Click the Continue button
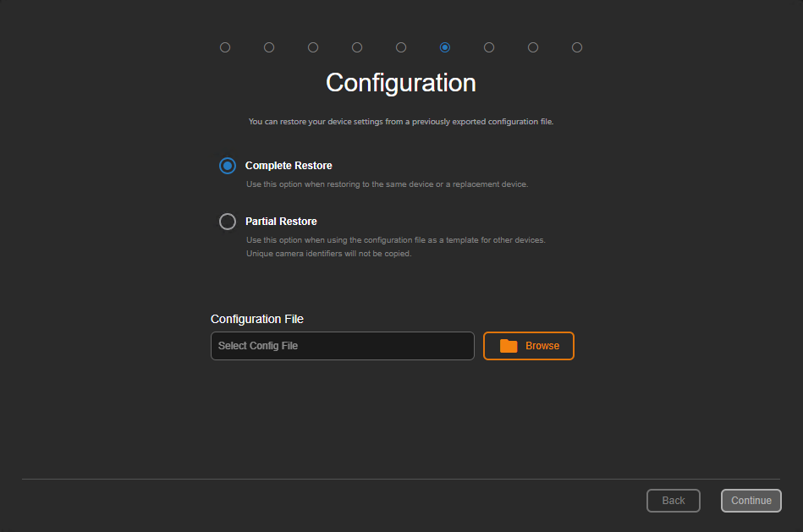This screenshot has height=532, width=803. 751,501
